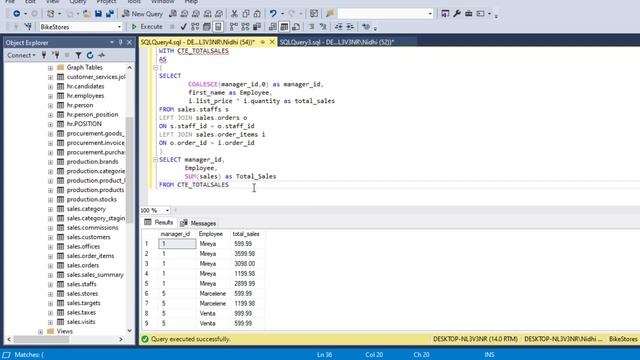Select the sales.customers table
The height and width of the screenshot is (360, 640).
click(89, 238)
